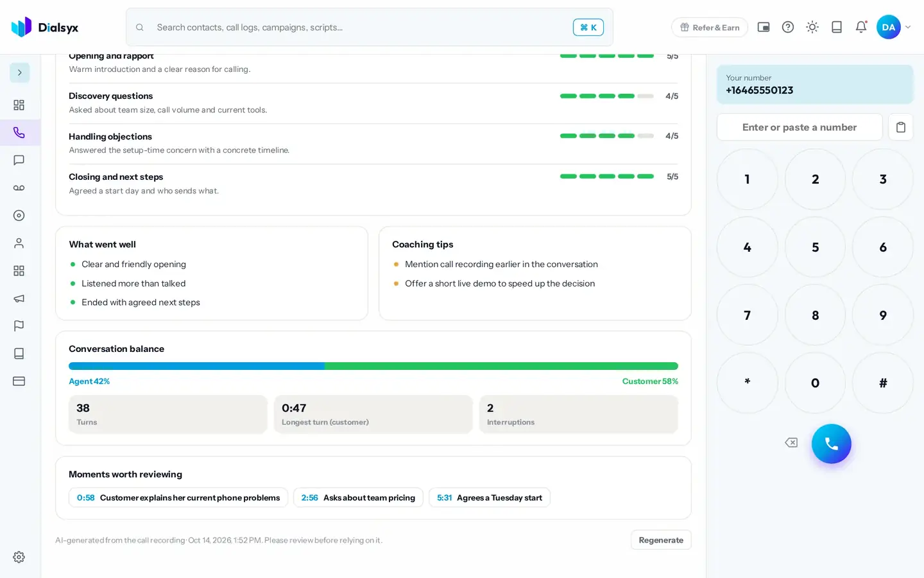Click 'Ended with agreed next steps'

[x=141, y=302]
